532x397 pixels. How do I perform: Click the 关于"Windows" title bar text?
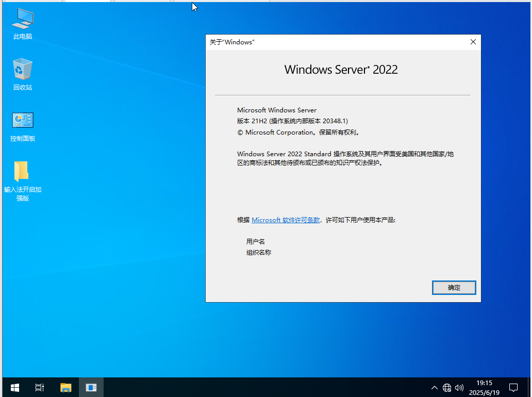pos(232,42)
